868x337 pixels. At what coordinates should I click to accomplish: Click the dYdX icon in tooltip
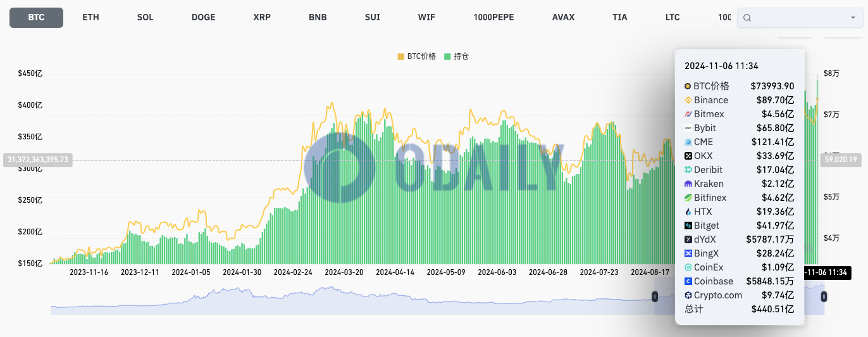[x=688, y=239]
